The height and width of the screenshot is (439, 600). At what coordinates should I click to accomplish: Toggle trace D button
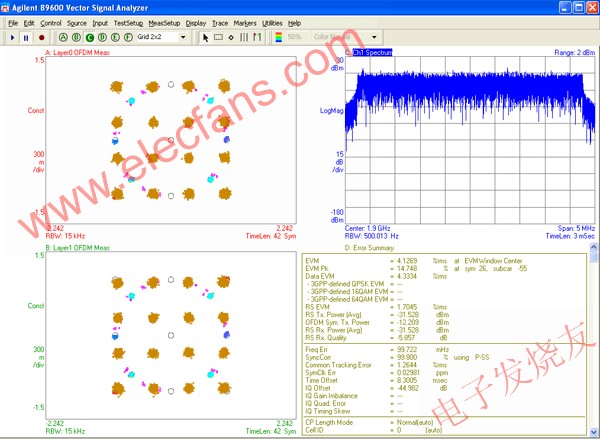tap(103, 37)
